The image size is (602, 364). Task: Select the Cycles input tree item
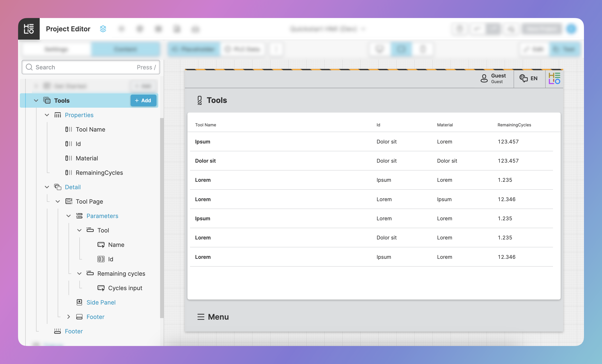tap(125, 288)
